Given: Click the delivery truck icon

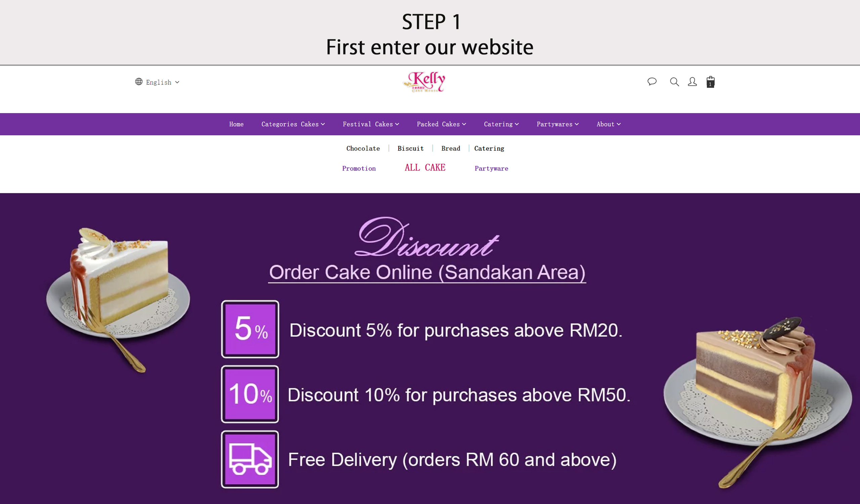Looking at the screenshot, I should point(250,459).
